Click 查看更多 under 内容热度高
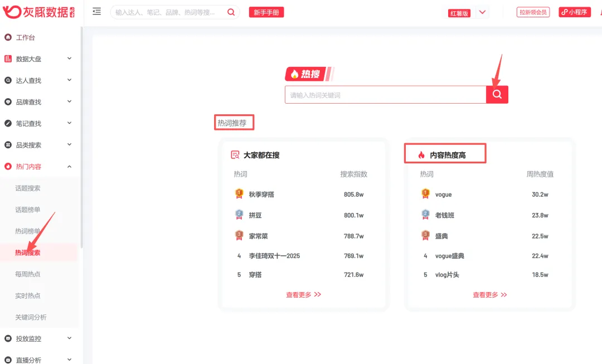Viewport: 602px width, 364px height. click(x=489, y=295)
